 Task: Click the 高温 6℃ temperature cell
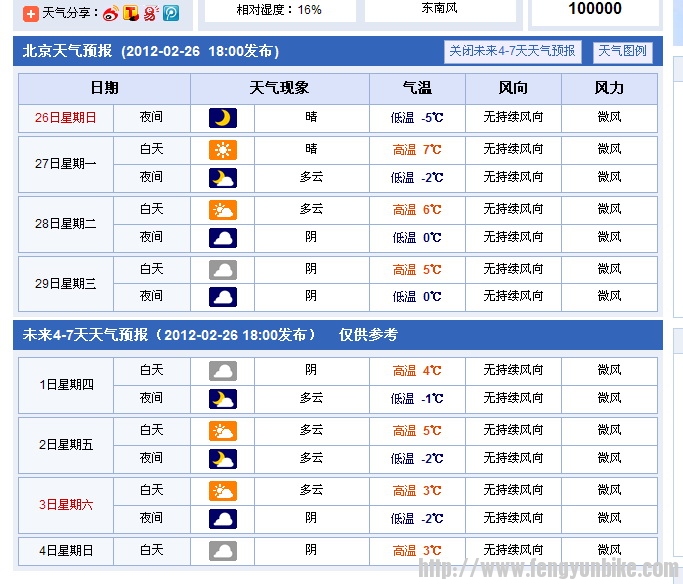[x=417, y=210]
